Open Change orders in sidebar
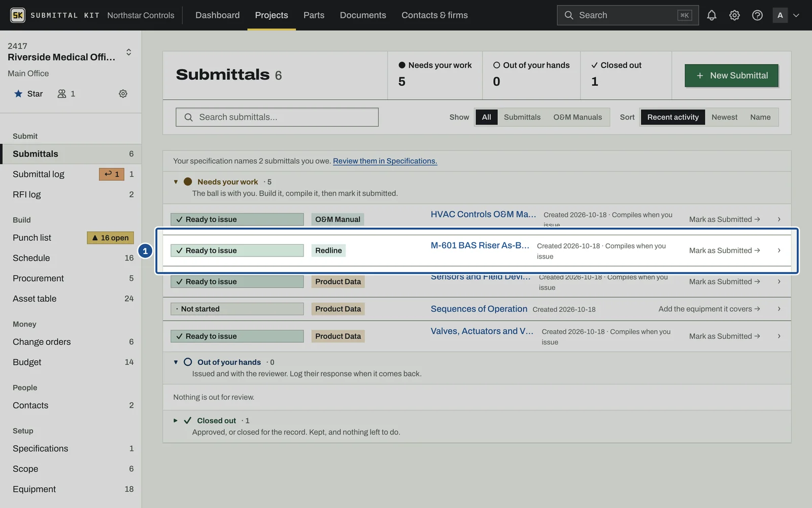Image resolution: width=812 pixels, height=508 pixels. [71, 342]
